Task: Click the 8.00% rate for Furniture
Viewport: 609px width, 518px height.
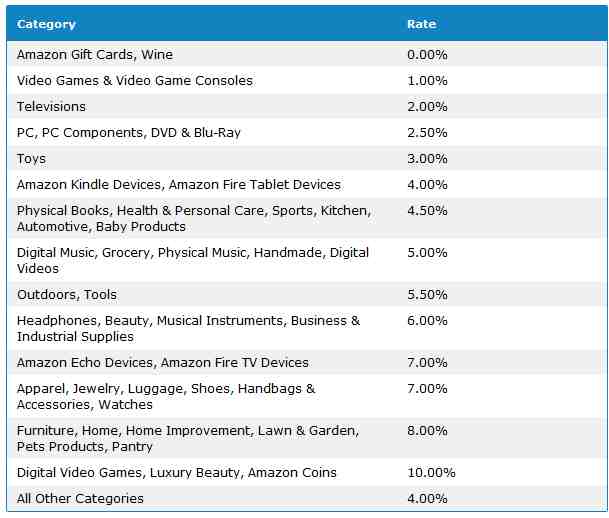Action: point(427,431)
